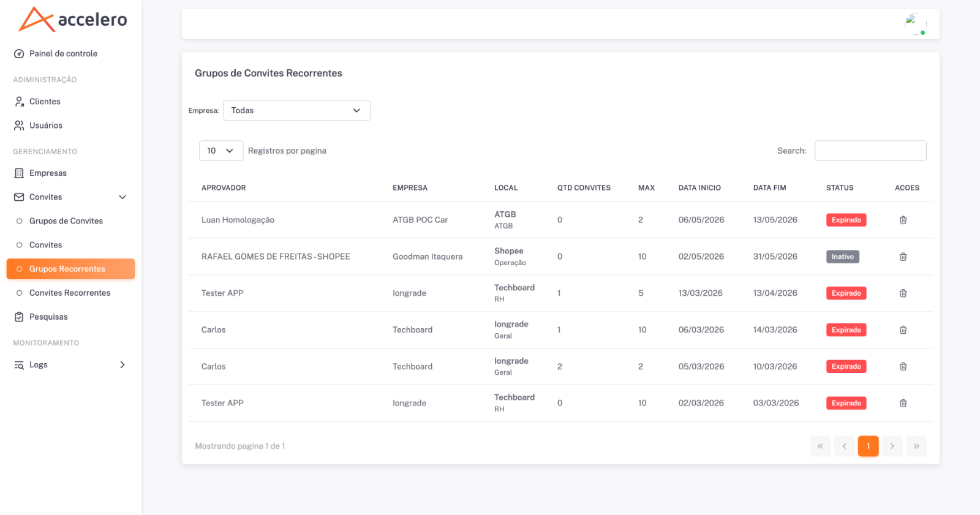This screenshot has width=980, height=515.
Task: Open the Empresa Todas dropdown
Action: point(296,110)
